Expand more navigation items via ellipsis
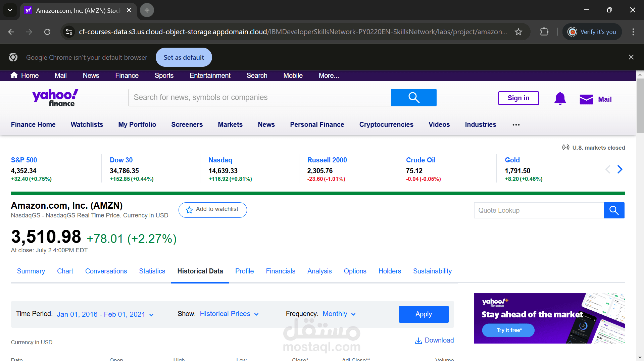 (x=516, y=125)
